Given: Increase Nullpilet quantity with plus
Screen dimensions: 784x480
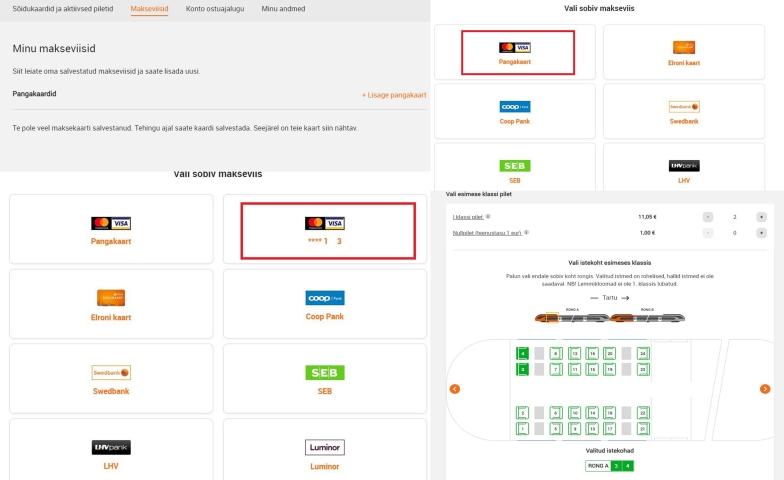Looking at the screenshot, I should (x=761, y=232).
